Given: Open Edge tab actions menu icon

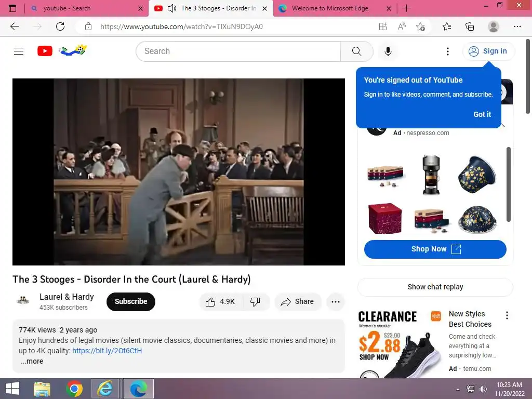Looking at the screenshot, I should [12, 8].
